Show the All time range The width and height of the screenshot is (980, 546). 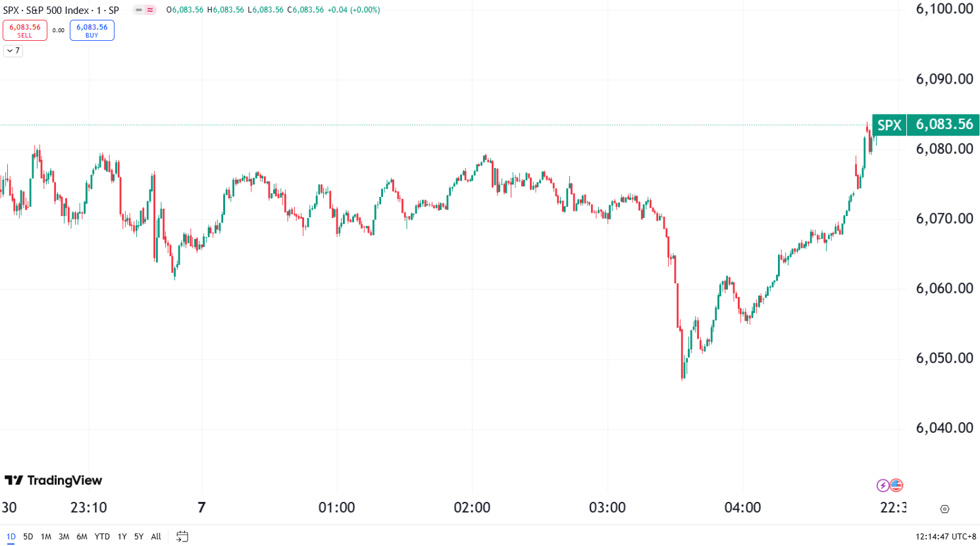click(156, 537)
